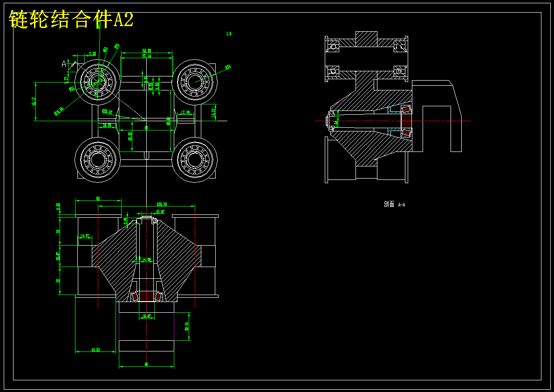The height and width of the screenshot is (392, 554).
Task: Select the 44.93 dimension label
Action: click(96, 350)
